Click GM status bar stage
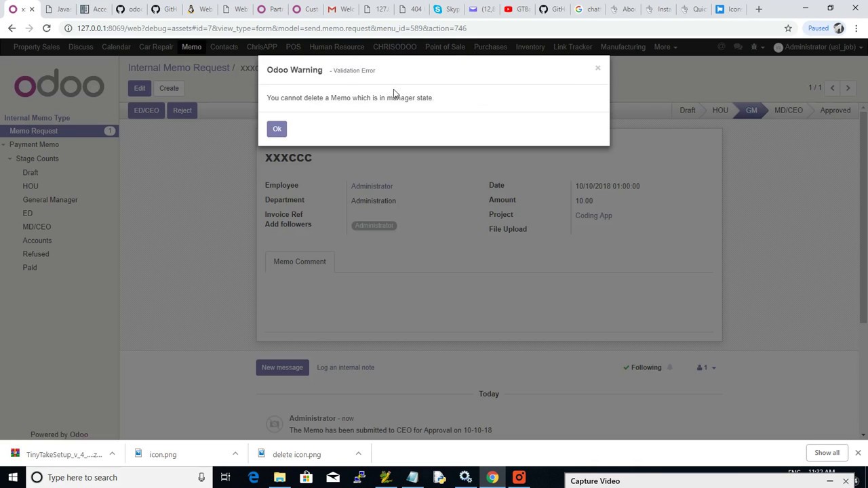 tap(751, 110)
